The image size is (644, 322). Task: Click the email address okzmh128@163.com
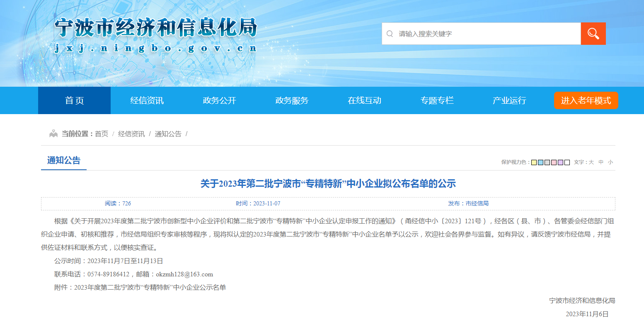pyautogui.click(x=184, y=274)
